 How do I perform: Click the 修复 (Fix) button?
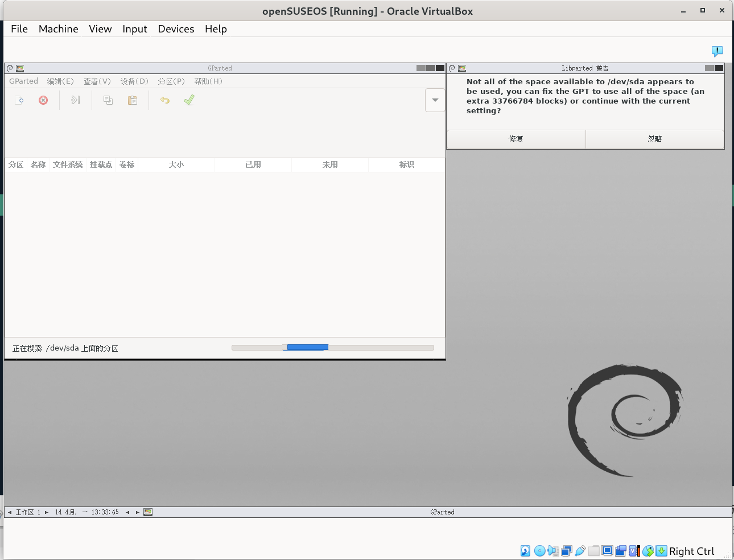tap(516, 139)
